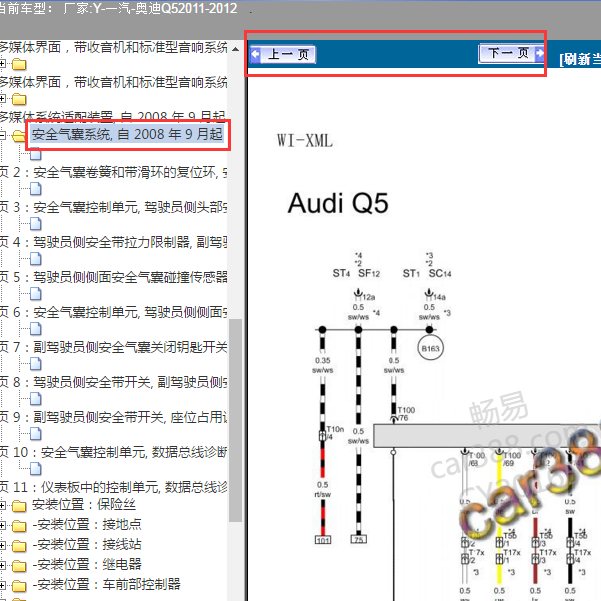Select -安装位置：接地点 tree label
Screen dimensions: 601x601
pyautogui.click(x=87, y=525)
